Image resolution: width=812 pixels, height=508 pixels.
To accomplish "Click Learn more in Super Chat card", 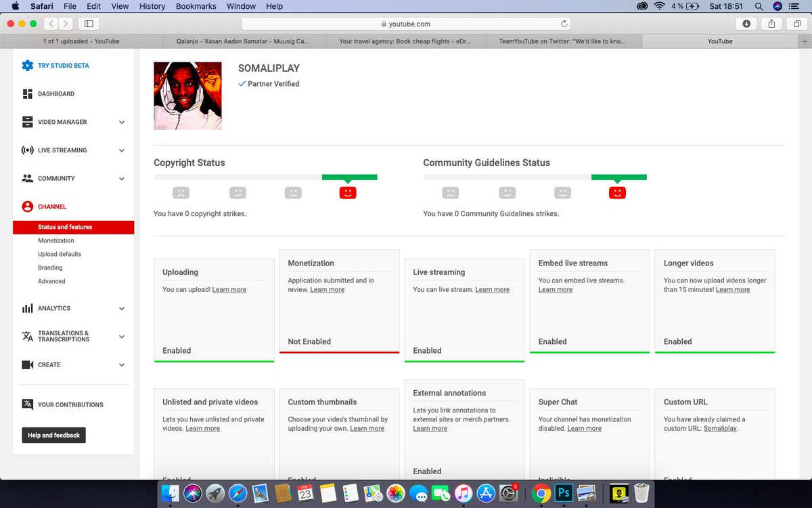I will 585,428.
